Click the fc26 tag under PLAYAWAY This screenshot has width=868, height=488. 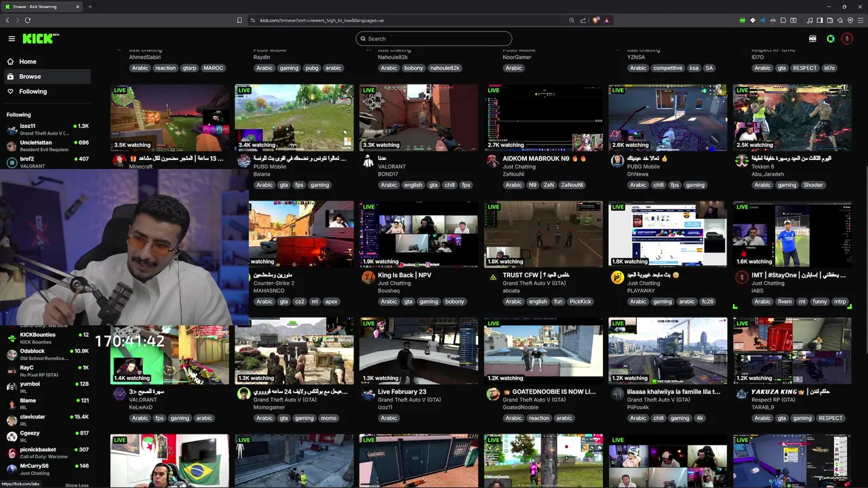tap(707, 302)
